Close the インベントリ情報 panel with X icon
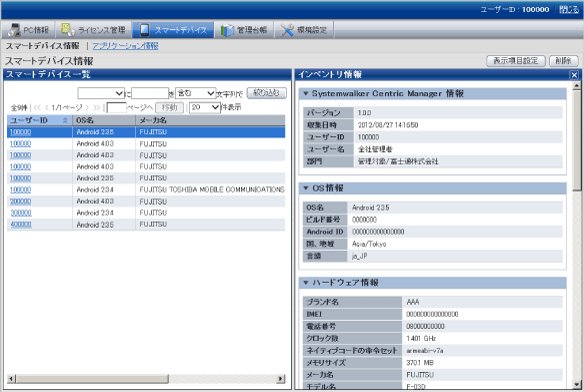The width and height of the screenshot is (584, 392). [574, 75]
